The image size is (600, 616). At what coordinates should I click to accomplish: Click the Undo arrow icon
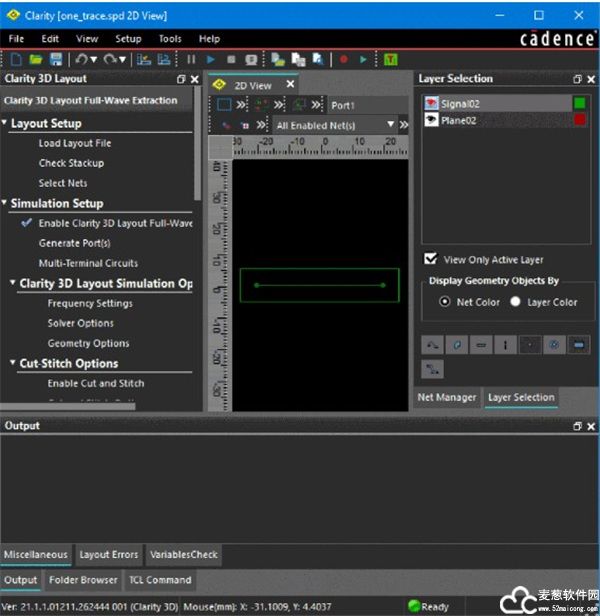click(81, 60)
